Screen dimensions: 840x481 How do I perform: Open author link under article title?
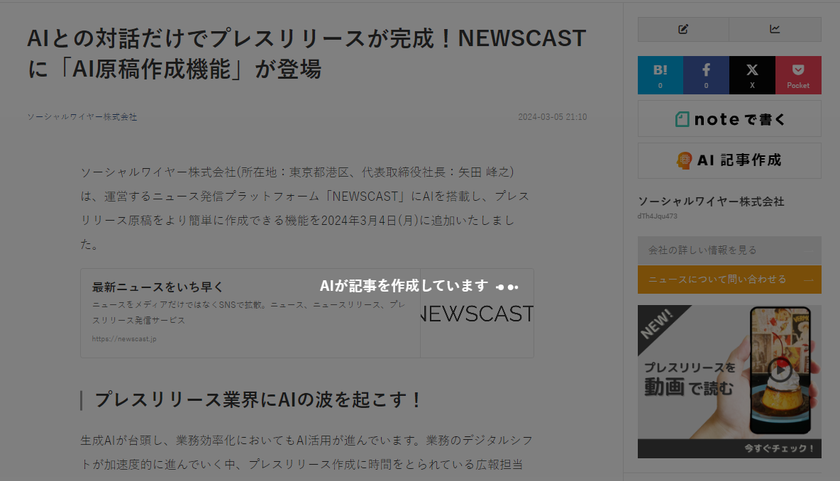pyautogui.click(x=82, y=117)
